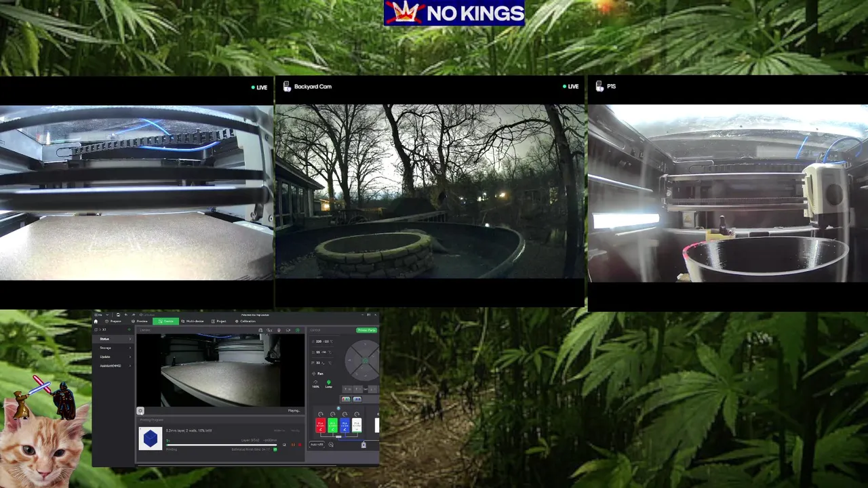The image size is (868, 488).
Task: Click the green camera settings icon
Action: coord(298,330)
